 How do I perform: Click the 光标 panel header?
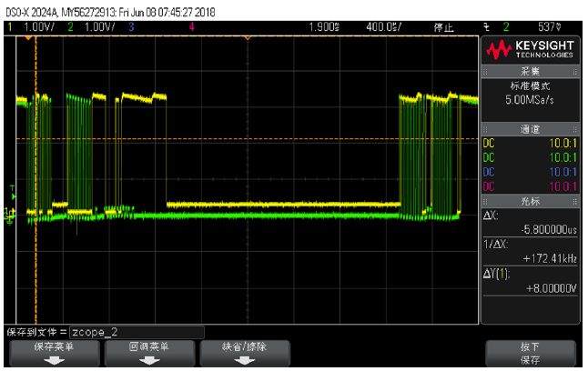tap(530, 201)
